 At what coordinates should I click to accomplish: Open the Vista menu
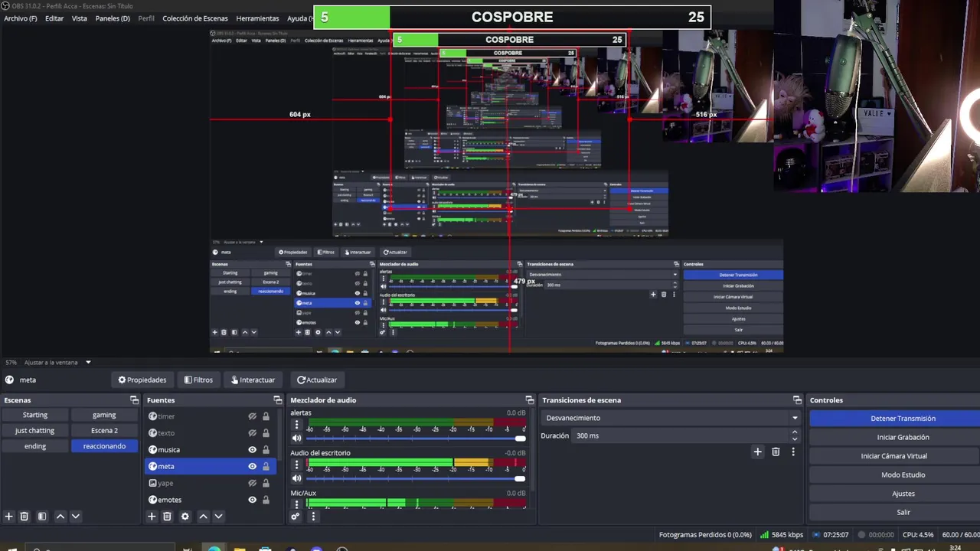point(80,18)
